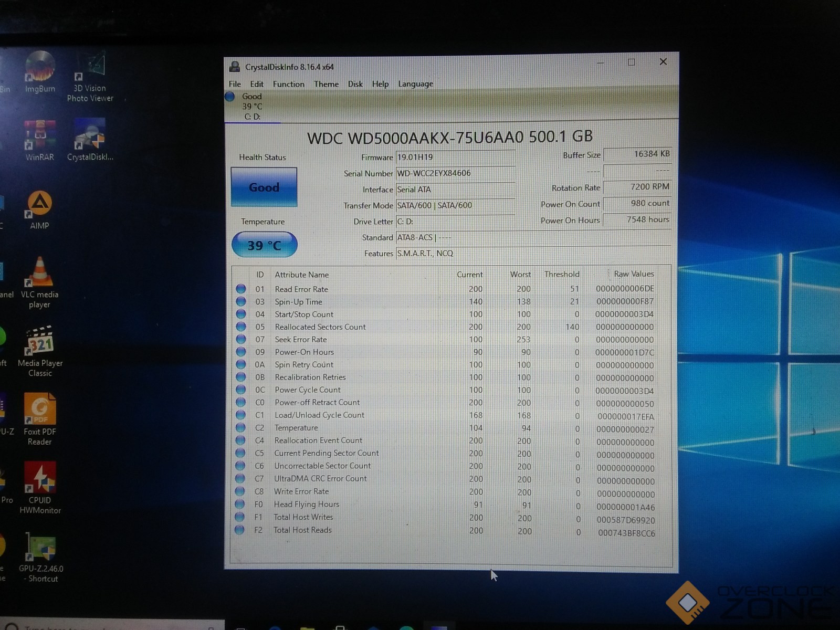Click the Transfer Mode SATA/600 field

(x=455, y=205)
